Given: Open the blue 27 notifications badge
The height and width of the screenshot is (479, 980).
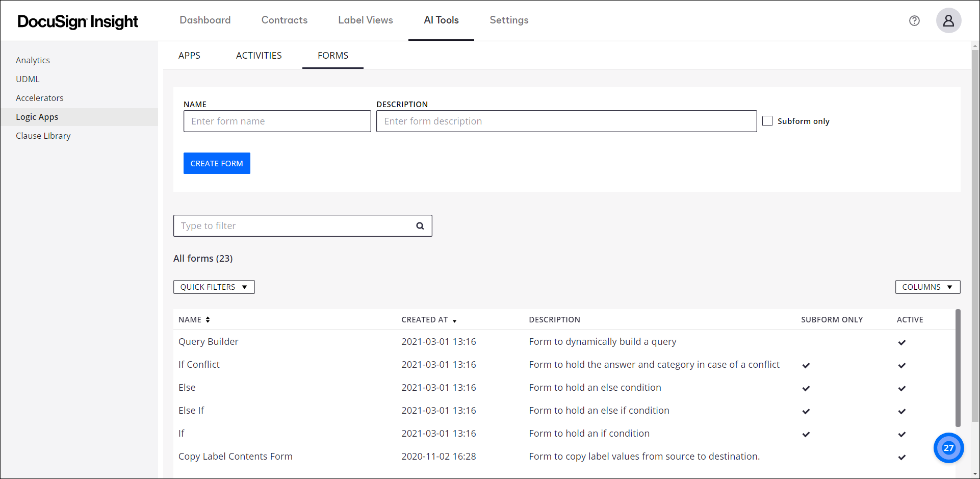Looking at the screenshot, I should [948, 448].
